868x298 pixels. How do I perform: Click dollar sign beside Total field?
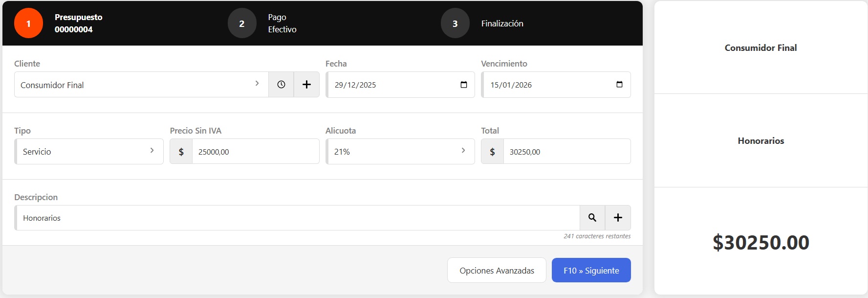492,152
